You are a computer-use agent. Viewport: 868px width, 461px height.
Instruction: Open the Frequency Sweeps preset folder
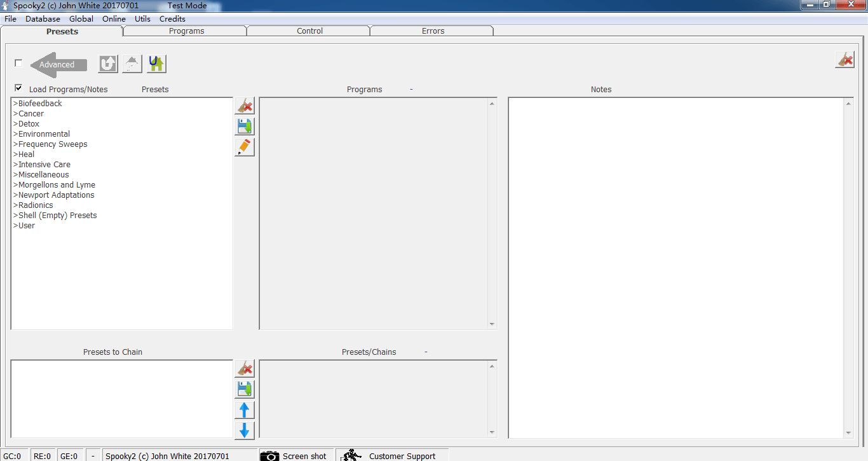[x=52, y=144]
